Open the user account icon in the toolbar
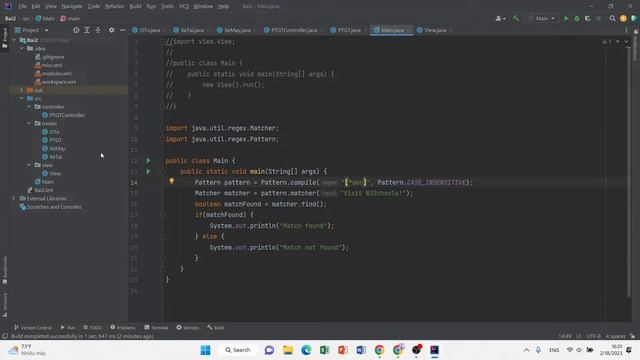The height and width of the screenshot is (360, 640). [500, 18]
